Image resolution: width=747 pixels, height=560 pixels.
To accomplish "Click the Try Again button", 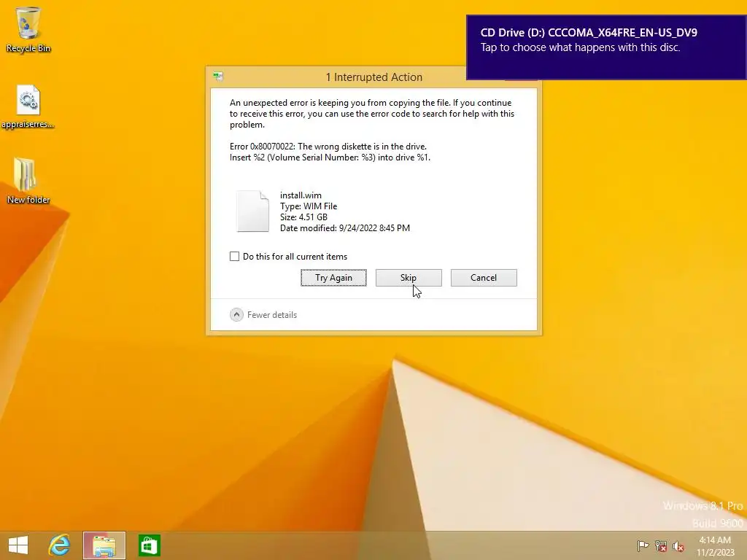I will pyautogui.click(x=333, y=278).
